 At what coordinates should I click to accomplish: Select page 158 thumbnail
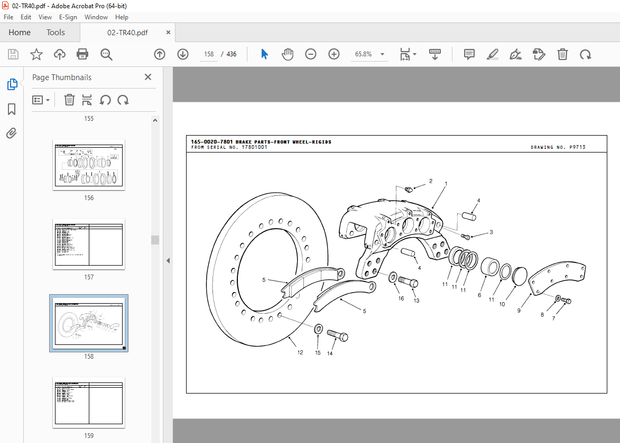pyautogui.click(x=89, y=323)
